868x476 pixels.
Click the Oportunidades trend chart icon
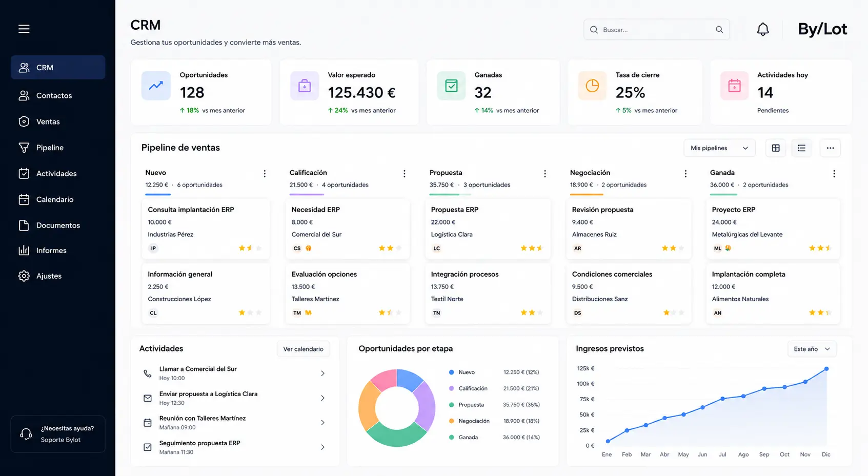156,86
